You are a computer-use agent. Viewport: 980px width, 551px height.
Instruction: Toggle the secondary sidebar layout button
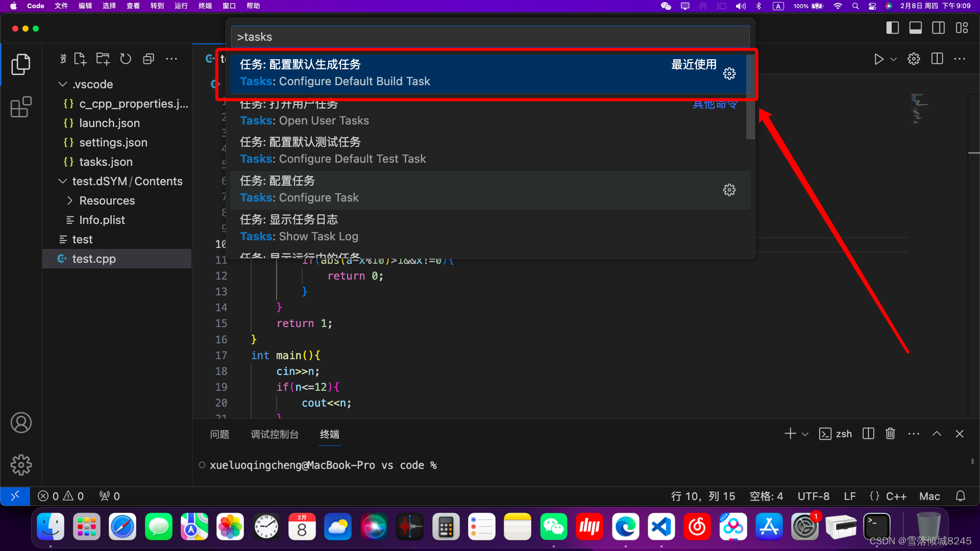[x=938, y=28]
